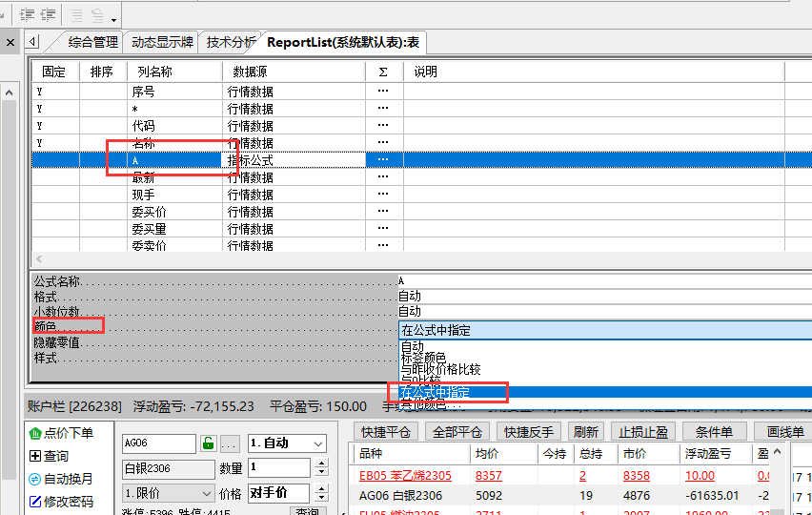The image size is (812, 515).
Task: Click 指标公式 data source cell
Action: point(294,160)
